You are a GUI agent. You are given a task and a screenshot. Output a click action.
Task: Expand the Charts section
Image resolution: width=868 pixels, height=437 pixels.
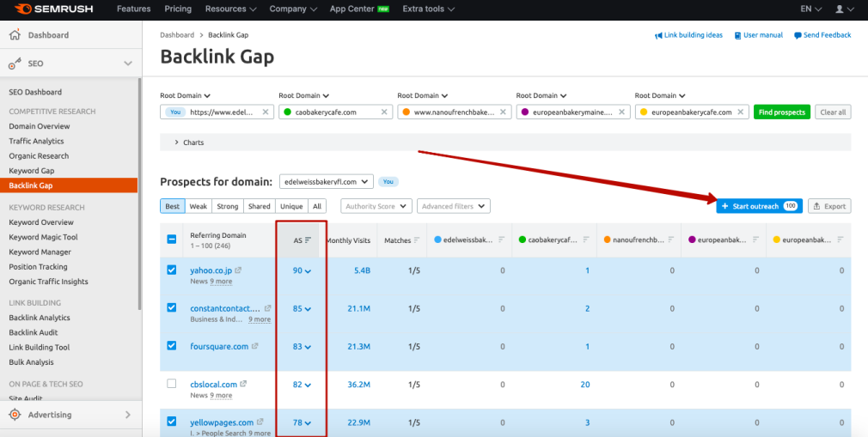[177, 143]
